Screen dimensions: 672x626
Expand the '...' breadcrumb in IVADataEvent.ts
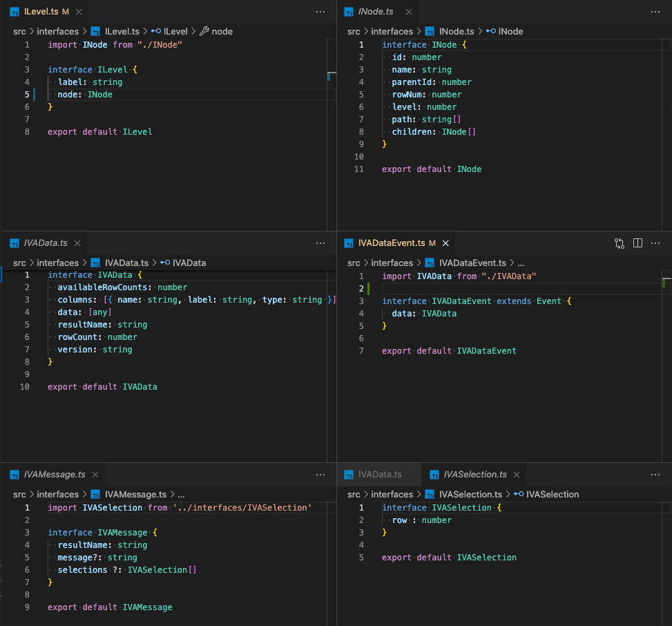[521, 263]
